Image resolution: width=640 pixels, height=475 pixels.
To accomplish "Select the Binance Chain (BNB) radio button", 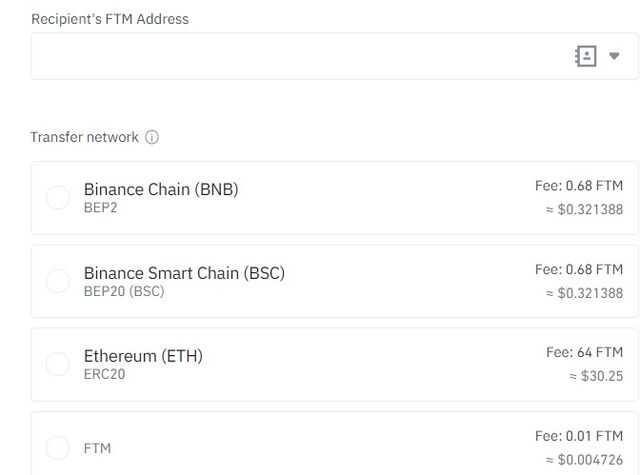I will pos(58,198).
